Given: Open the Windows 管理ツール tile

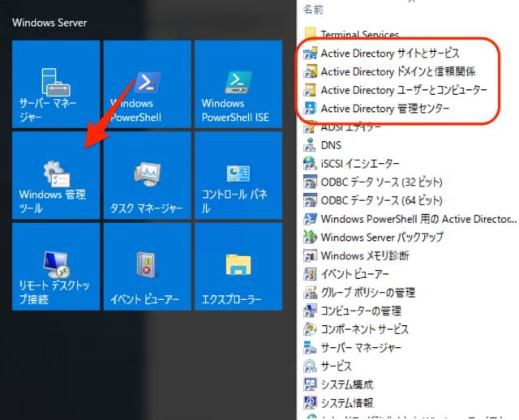Looking at the screenshot, I should click(x=56, y=175).
